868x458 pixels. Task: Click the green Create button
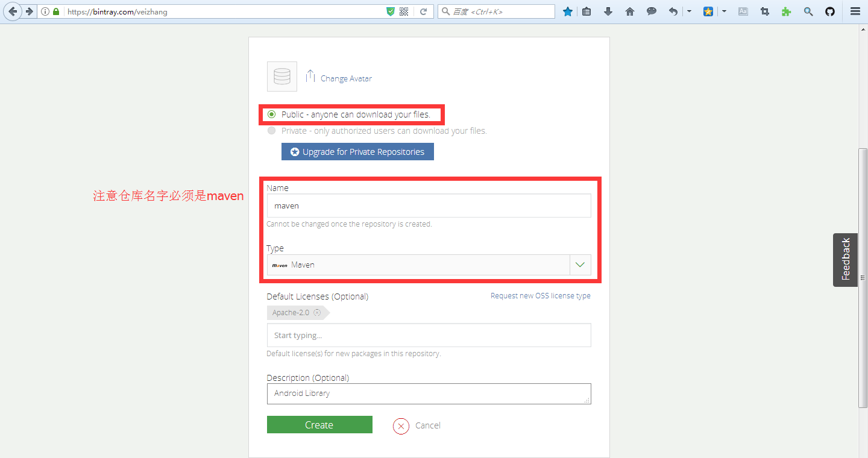click(x=319, y=425)
